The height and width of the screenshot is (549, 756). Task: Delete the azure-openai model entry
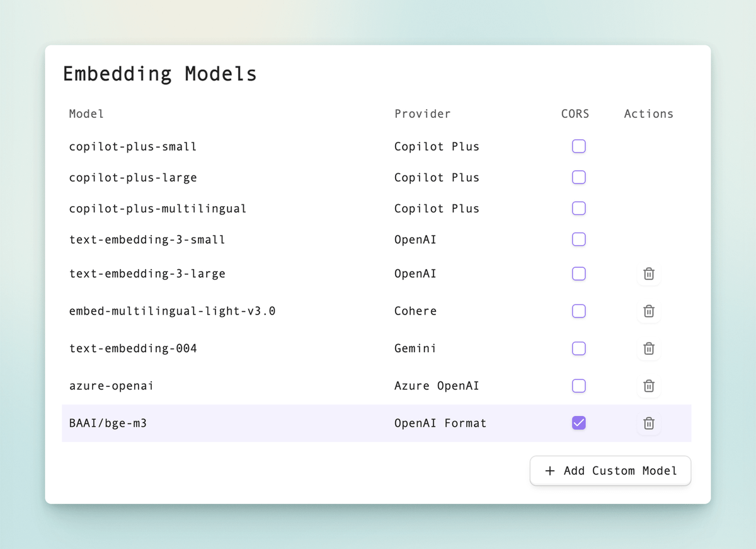(x=648, y=386)
